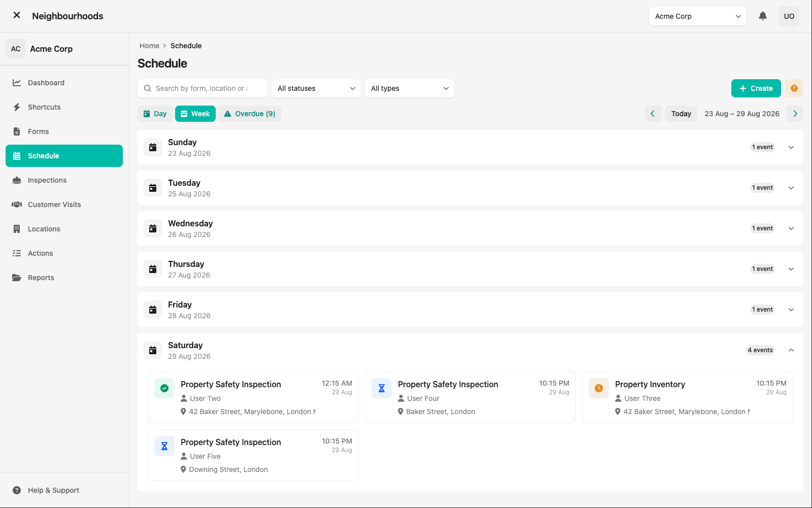This screenshot has height=508, width=812.
Task: Click the Actions checklist icon
Action: pyautogui.click(x=17, y=253)
